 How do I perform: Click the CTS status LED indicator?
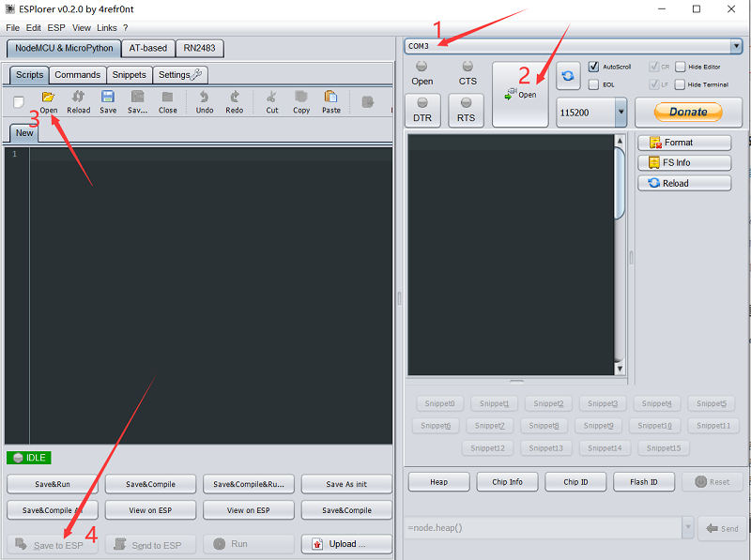(x=467, y=66)
